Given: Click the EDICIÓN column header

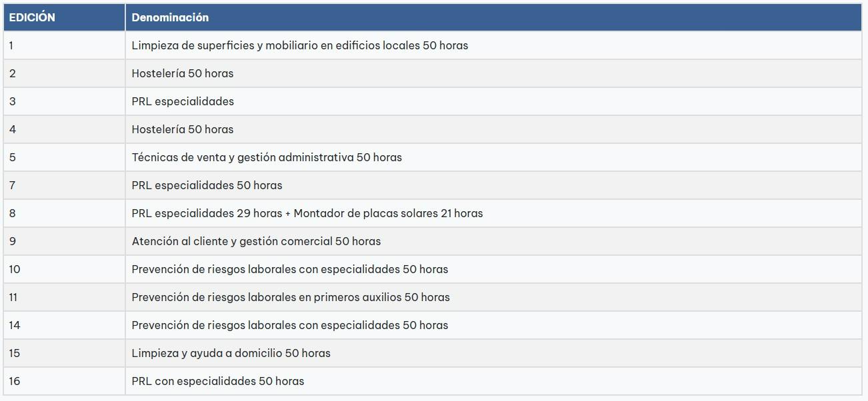Looking at the screenshot, I should point(32,18).
